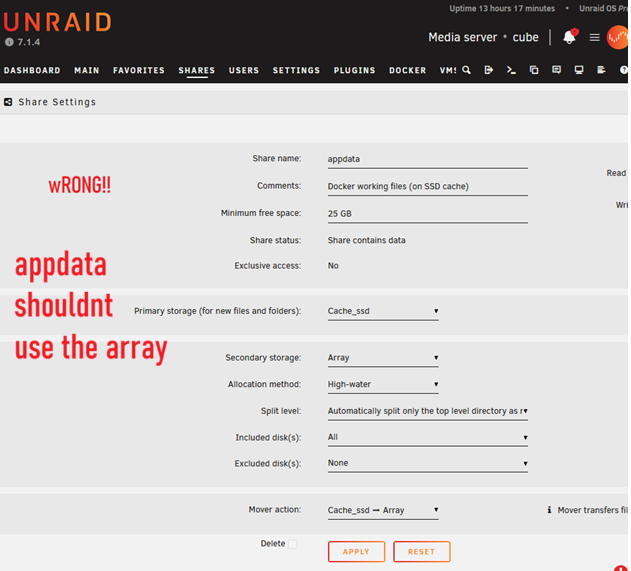This screenshot has width=631, height=571.
Task: Click into the Comments field
Action: point(428,187)
